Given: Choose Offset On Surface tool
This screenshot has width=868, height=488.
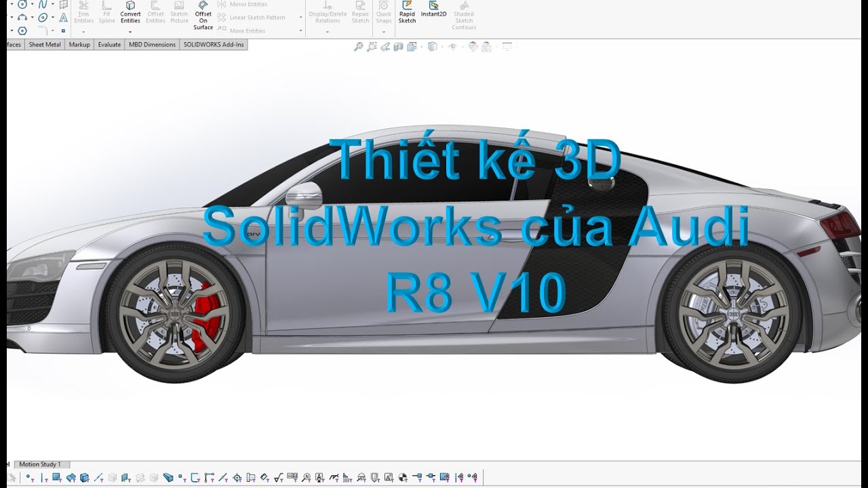Looking at the screenshot, I should [x=203, y=16].
